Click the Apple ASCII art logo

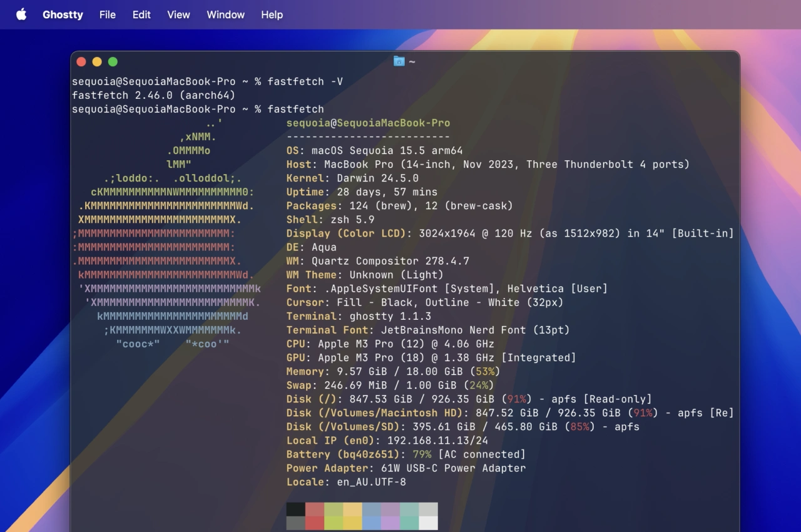[166, 238]
